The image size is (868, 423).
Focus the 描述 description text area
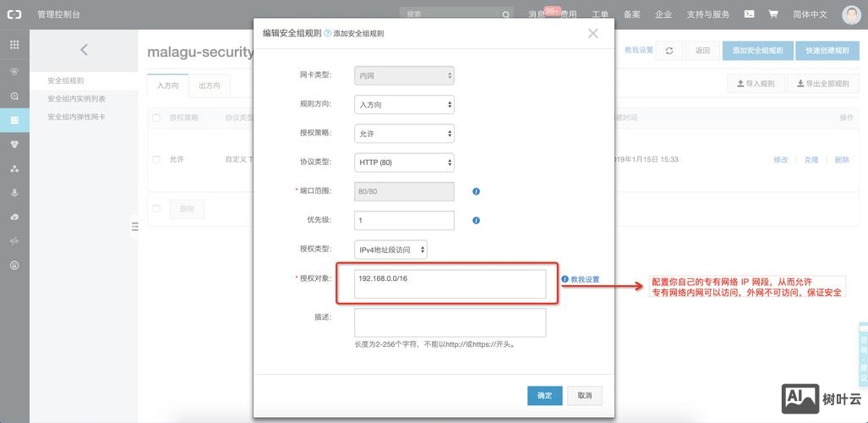(x=450, y=322)
